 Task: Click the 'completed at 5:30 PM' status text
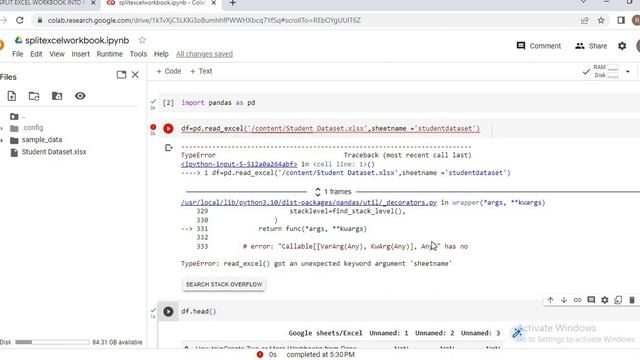(x=320, y=355)
